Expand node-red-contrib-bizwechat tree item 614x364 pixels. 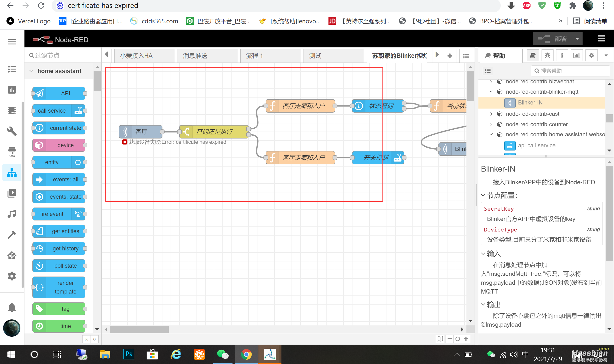pyautogui.click(x=491, y=82)
